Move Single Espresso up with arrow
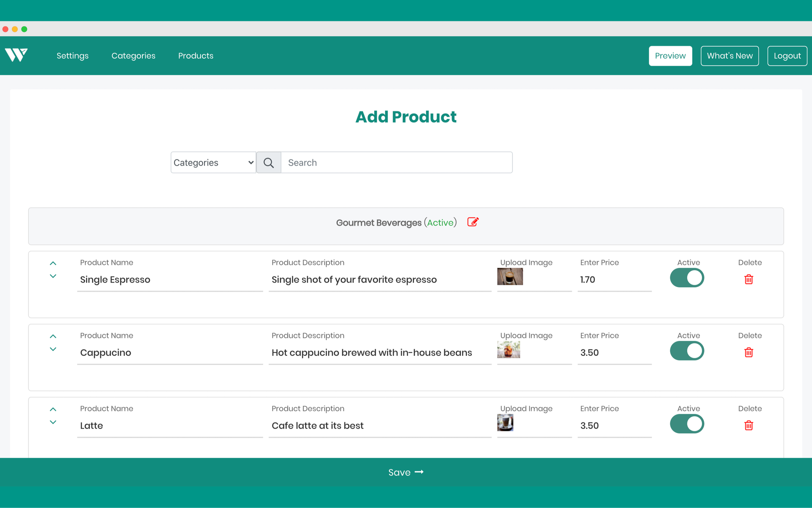 click(x=53, y=263)
